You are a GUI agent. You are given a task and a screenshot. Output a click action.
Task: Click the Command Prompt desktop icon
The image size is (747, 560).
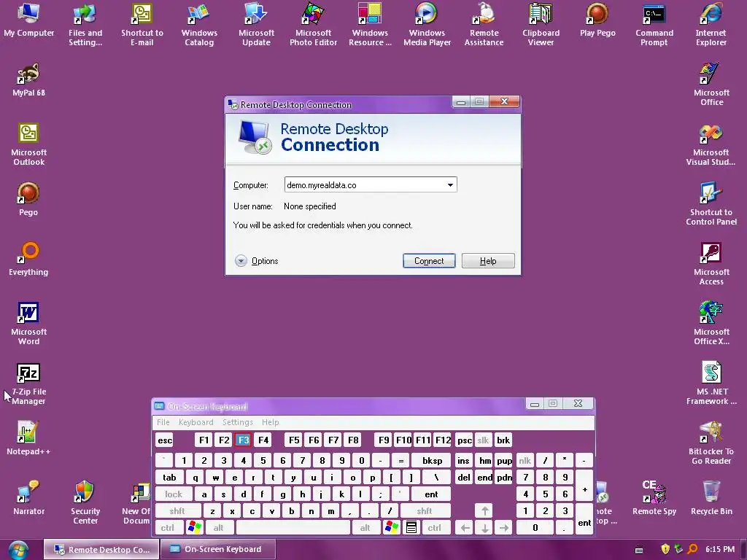654,25
